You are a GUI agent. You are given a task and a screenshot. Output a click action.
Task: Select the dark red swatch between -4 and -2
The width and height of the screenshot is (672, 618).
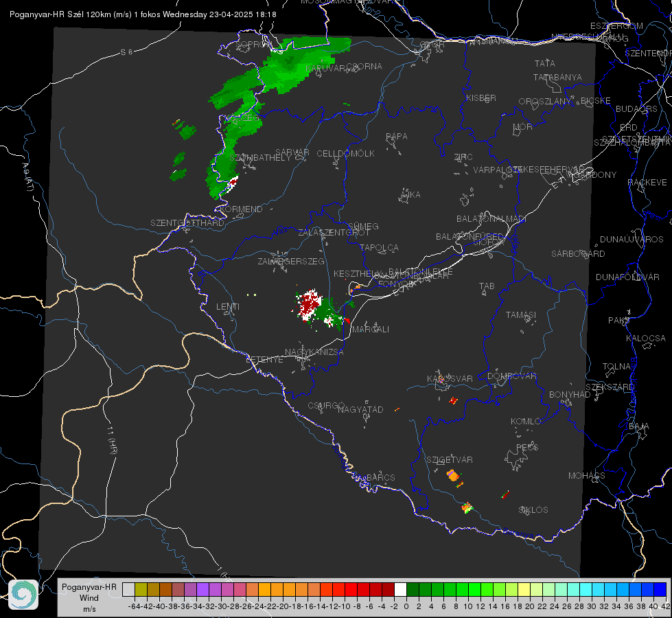tap(388, 589)
